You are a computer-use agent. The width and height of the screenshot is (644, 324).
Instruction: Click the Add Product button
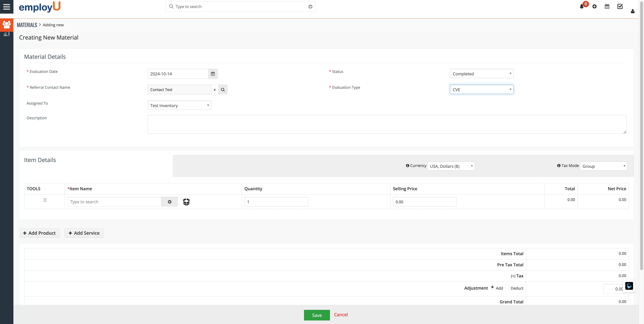[39, 233]
